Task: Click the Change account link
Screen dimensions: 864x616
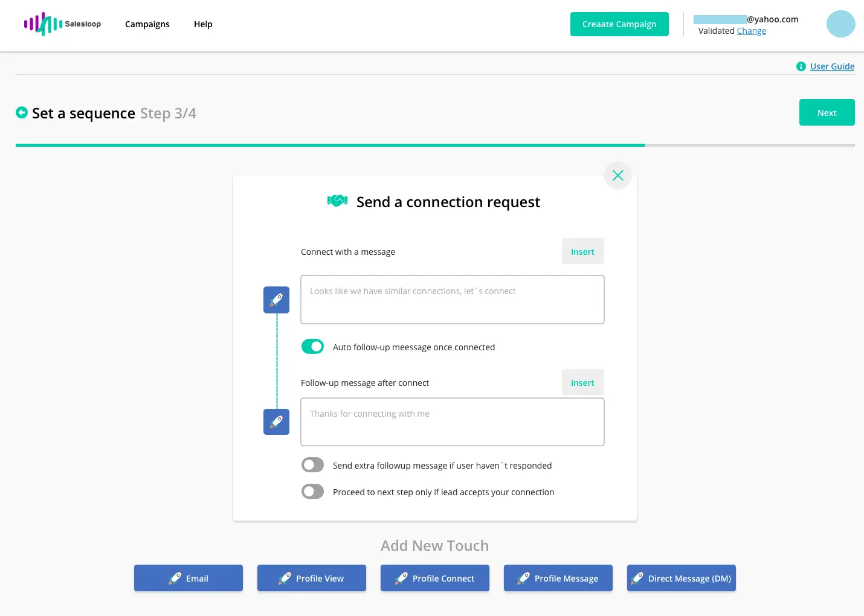Action: click(751, 31)
